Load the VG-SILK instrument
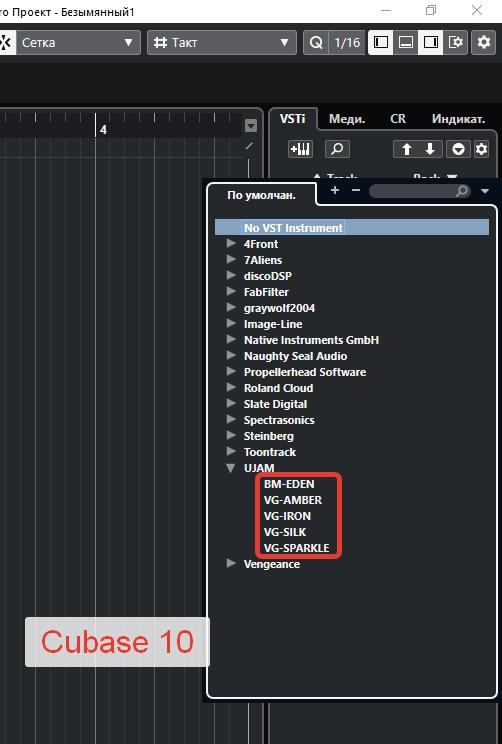 click(285, 532)
